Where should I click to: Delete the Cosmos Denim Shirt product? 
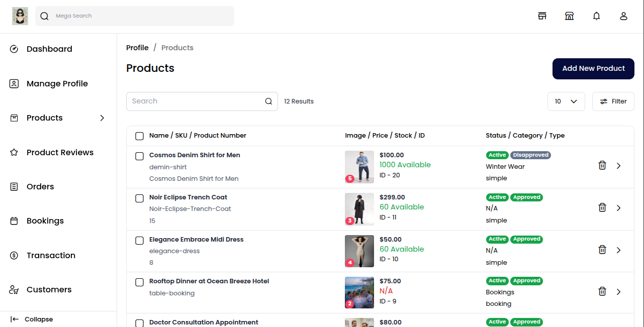click(602, 165)
